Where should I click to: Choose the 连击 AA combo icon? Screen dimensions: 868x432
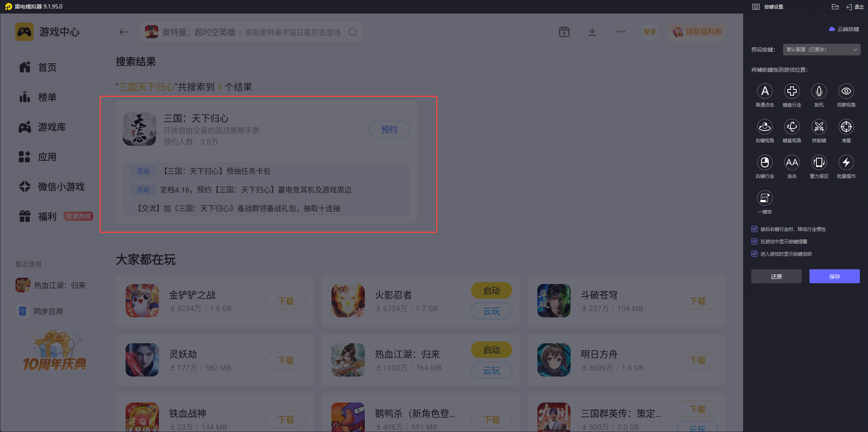click(792, 163)
